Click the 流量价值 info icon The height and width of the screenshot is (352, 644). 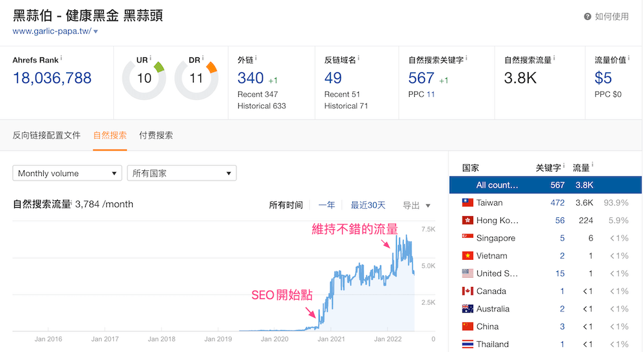pos(629,59)
